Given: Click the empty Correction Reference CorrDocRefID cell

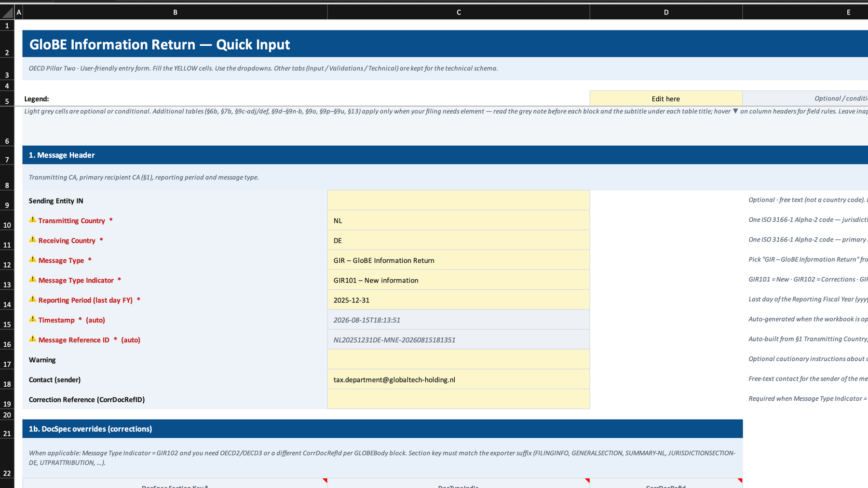Looking at the screenshot, I should tap(459, 399).
